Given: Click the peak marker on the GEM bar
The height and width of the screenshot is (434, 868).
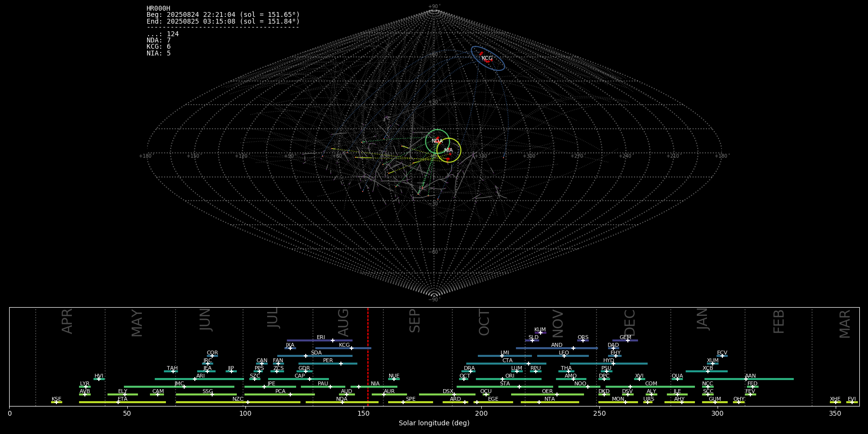Looking at the screenshot, I should pyautogui.click(x=628, y=340).
